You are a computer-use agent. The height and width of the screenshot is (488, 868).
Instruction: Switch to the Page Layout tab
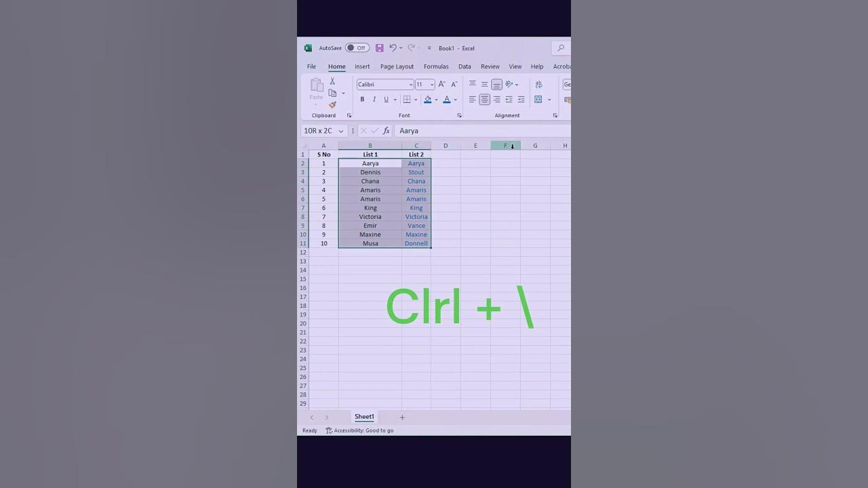397,66
